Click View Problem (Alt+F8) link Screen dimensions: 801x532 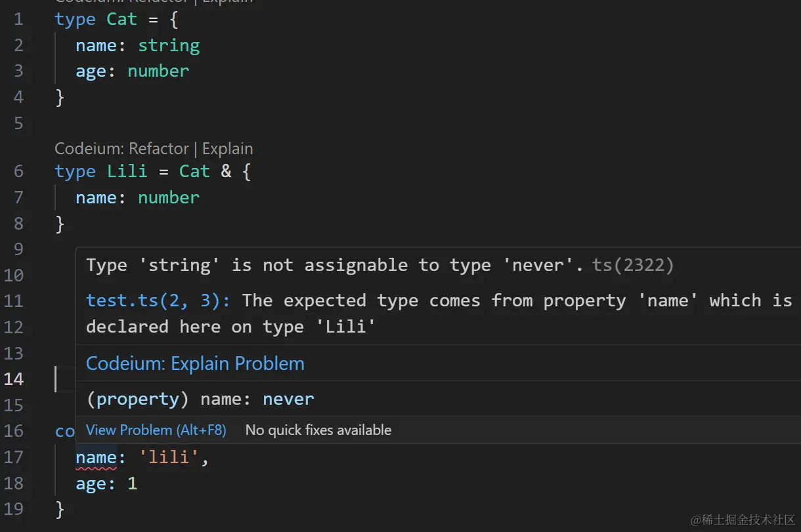click(x=156, y=430)
